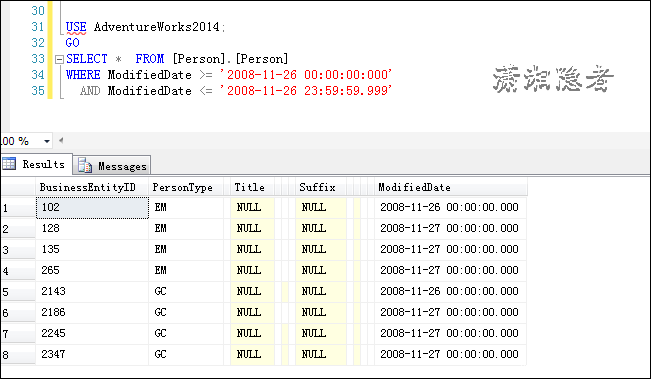The image size is (651, 379).
Task: Select result row 8 header
Action: 18,355
